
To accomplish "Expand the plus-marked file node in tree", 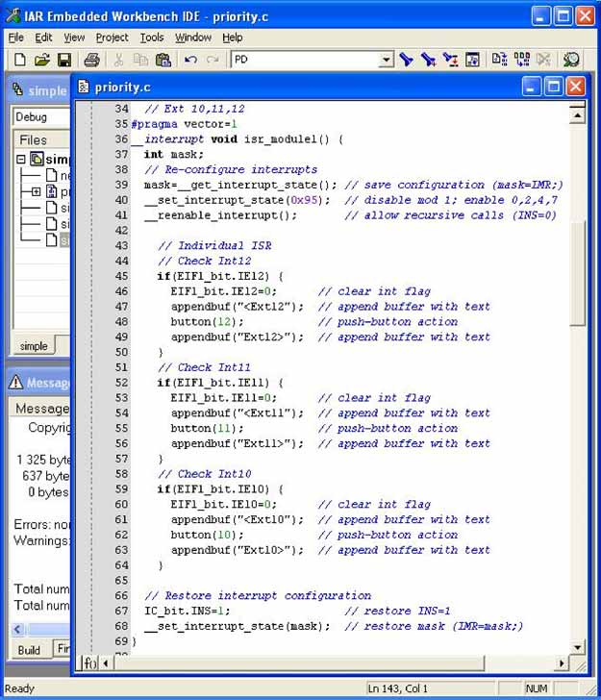I will pos(37,192).
